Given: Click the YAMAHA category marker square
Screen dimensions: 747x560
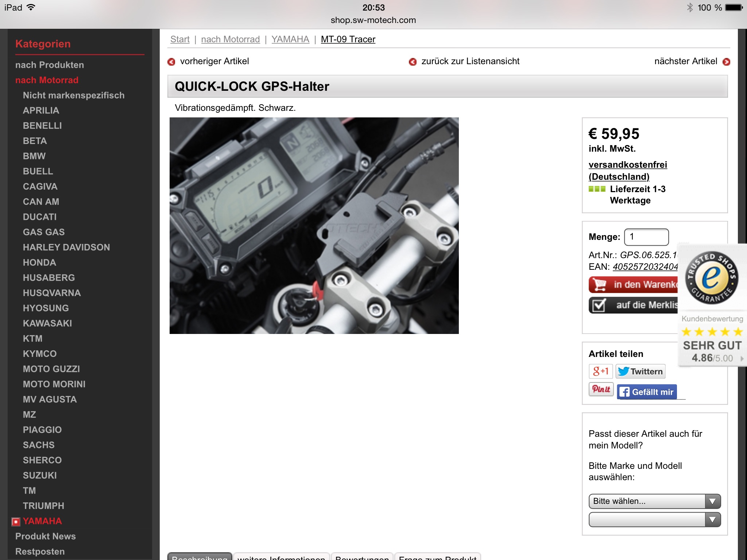Looking at the screenshot, I should click(x=16, y=522).
